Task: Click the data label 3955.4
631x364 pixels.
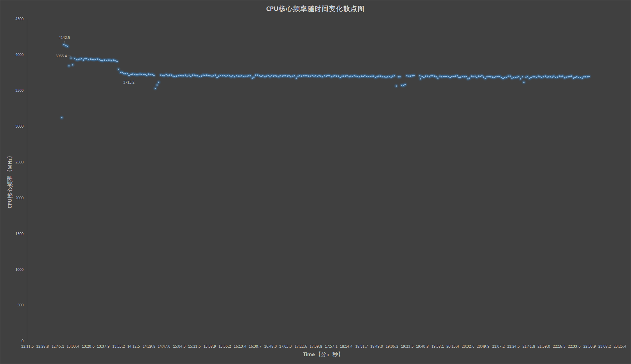Action: (x=61, y=56)
